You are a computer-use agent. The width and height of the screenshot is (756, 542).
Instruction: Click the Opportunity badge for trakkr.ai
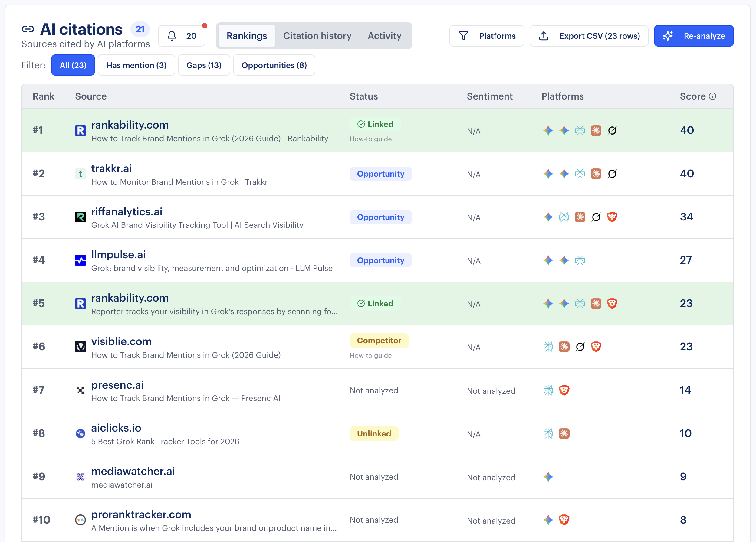pyautogui.click(x=381, y=174)
